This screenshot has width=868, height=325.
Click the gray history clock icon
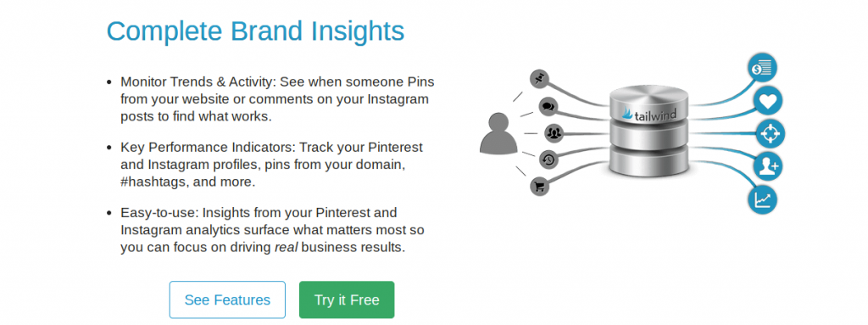click(548, 160)
